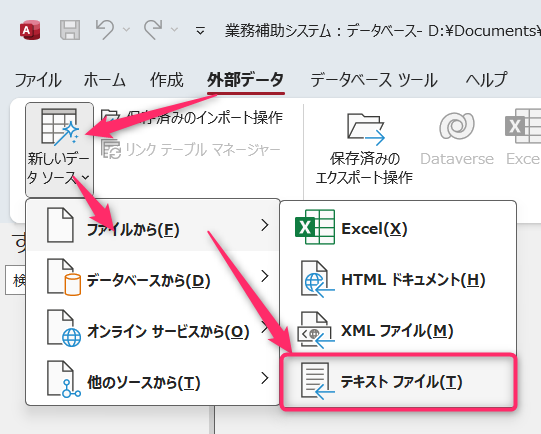The image size is (541, 434).
Task: Choose HTML ドキュメント(H) import option
Action: 398,279
